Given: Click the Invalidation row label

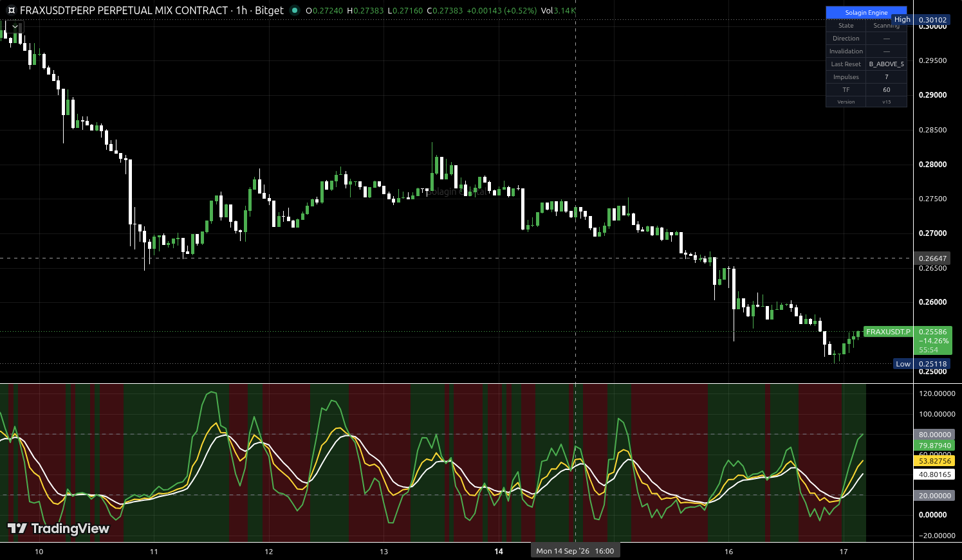Looking at the screenshot, I should (846, 51).
